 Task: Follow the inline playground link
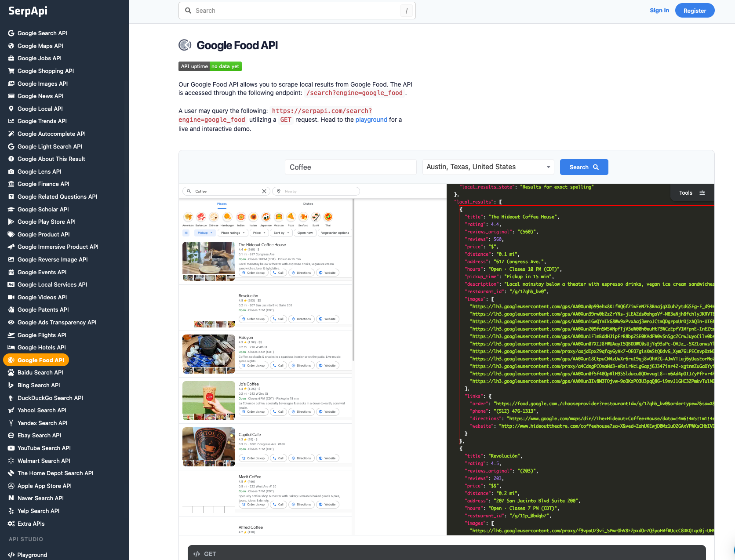coord(371,120)
